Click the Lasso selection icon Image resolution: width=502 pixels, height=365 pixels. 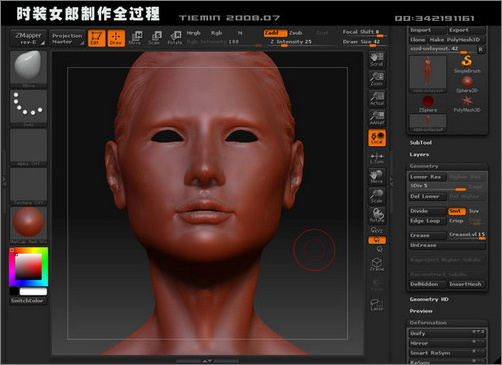pos(377,304)
